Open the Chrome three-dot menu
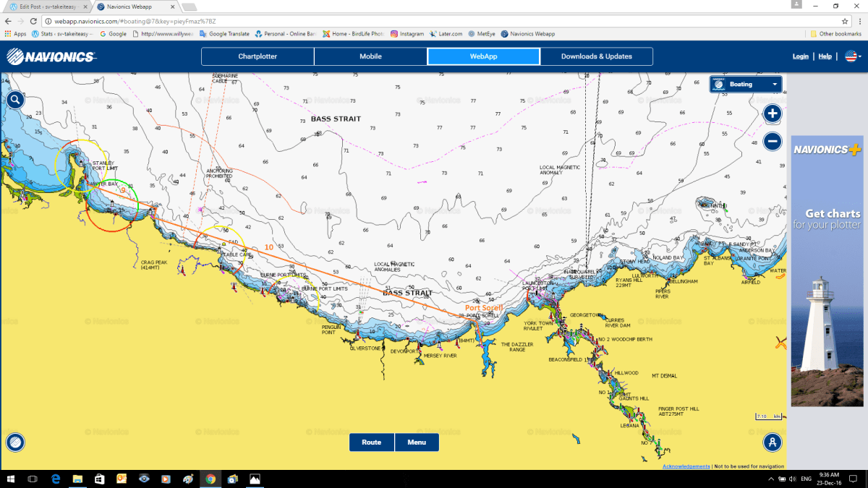The height and width of the screenshot is (488, 868). (x=857, y=22)
